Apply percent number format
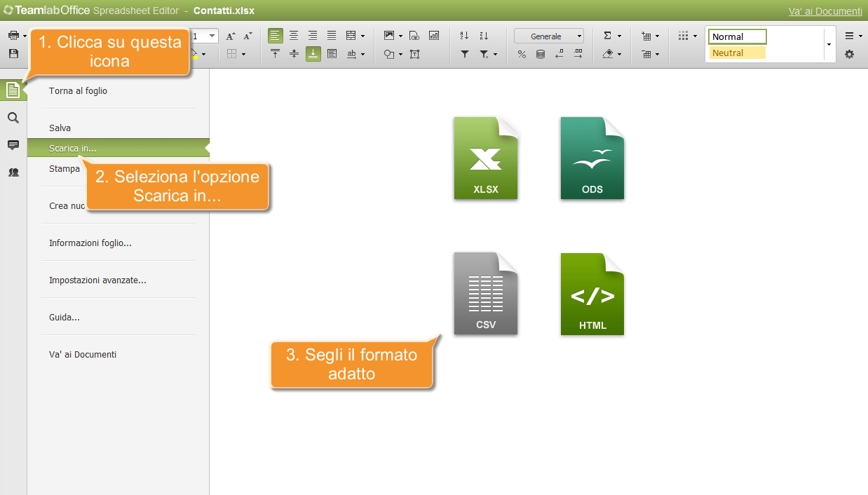The height and width of the screenshot is (495, 868). point(522,54)
